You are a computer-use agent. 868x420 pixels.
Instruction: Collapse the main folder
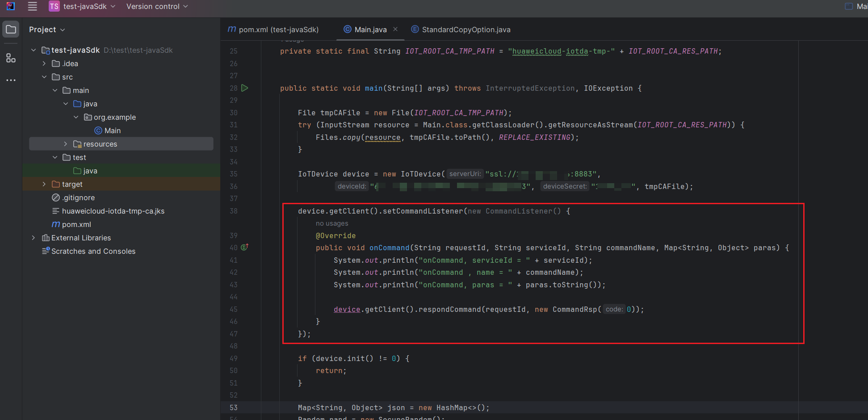pos(55,90)
